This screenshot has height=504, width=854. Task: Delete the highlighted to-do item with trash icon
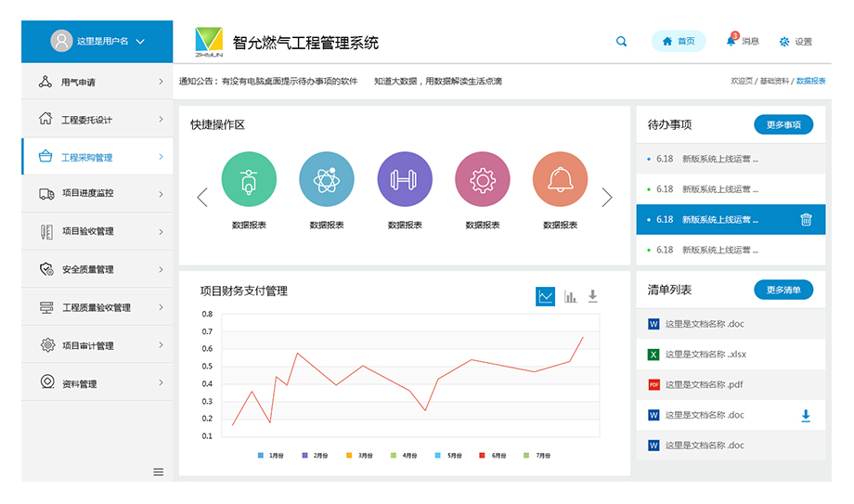point(806,220)
